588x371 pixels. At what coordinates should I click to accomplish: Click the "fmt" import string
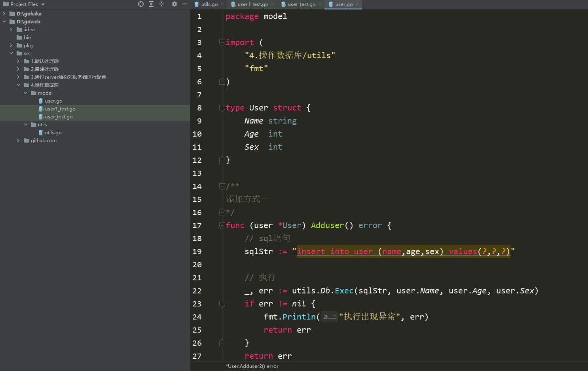(x=256, y=68)
